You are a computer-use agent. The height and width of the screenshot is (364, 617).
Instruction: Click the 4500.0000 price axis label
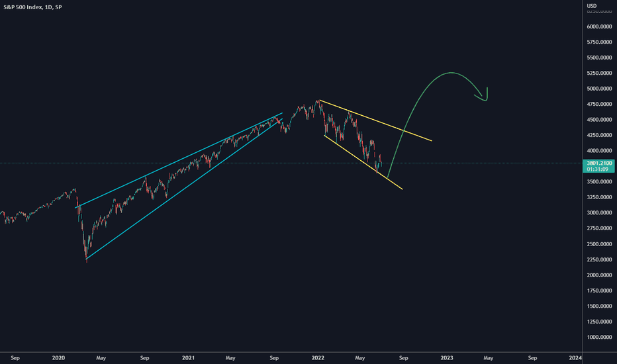coord(599,120)
